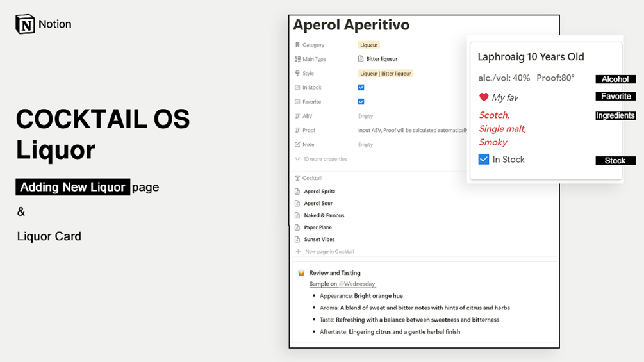Click the Sunset Vibes page icon
Viewport: 644px width, 362px height.
coord(297,239)
